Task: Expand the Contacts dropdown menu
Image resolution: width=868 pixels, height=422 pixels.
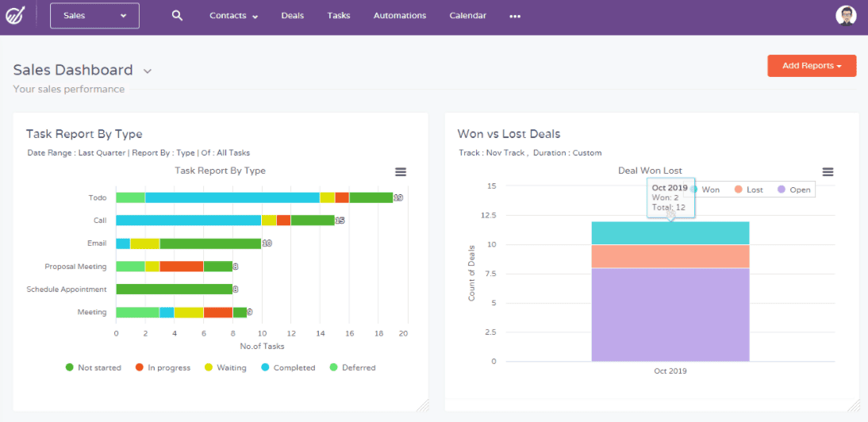Action: point(233,16)
